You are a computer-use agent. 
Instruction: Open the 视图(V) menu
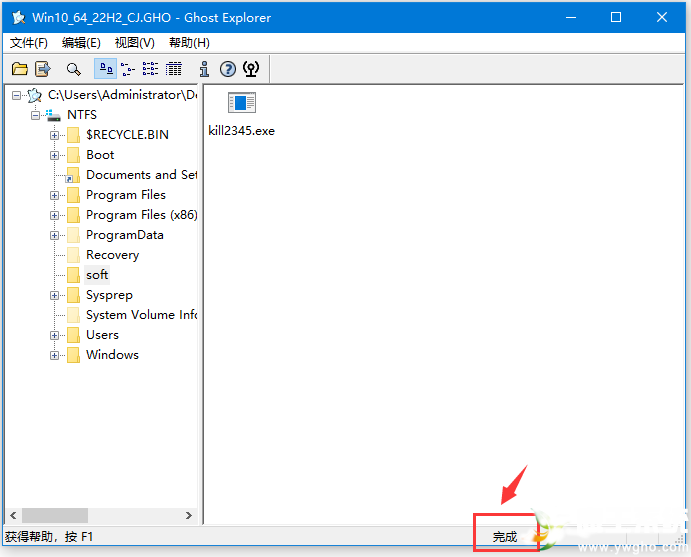click(134, 43)
